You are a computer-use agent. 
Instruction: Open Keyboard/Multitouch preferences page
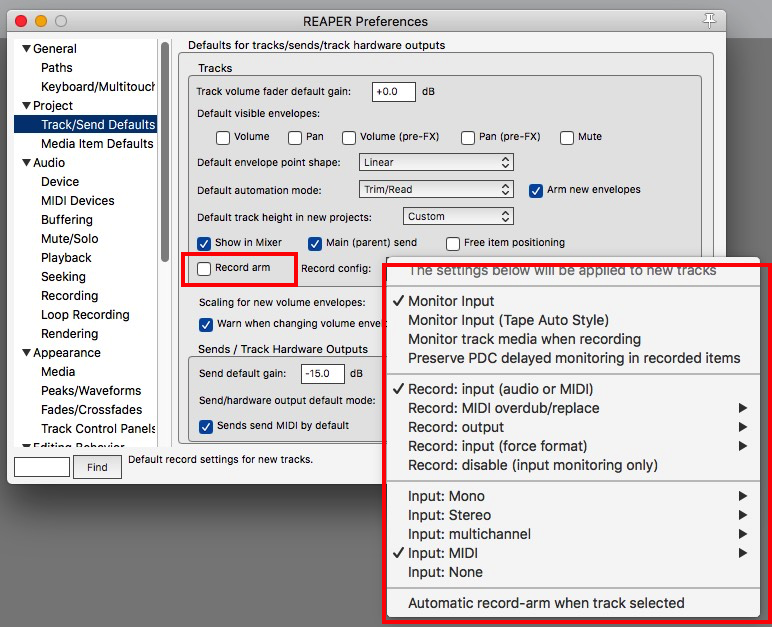98,87
